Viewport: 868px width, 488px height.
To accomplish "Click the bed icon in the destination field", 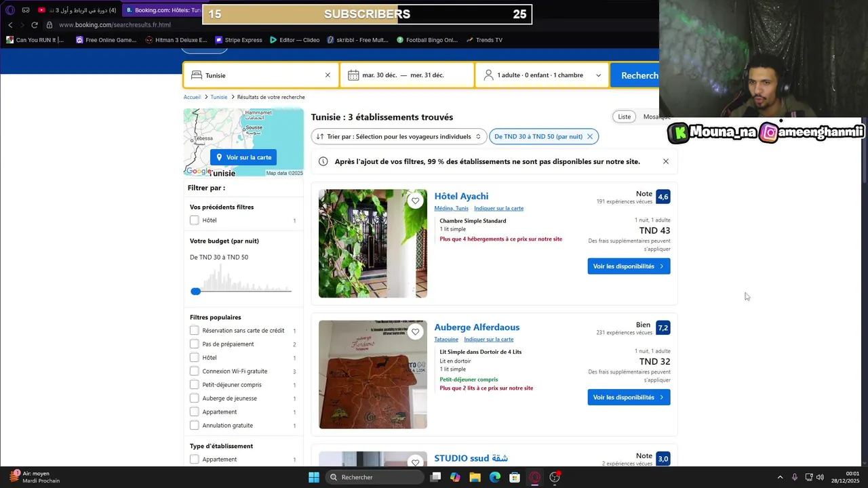I will click(x=197, y=75).
